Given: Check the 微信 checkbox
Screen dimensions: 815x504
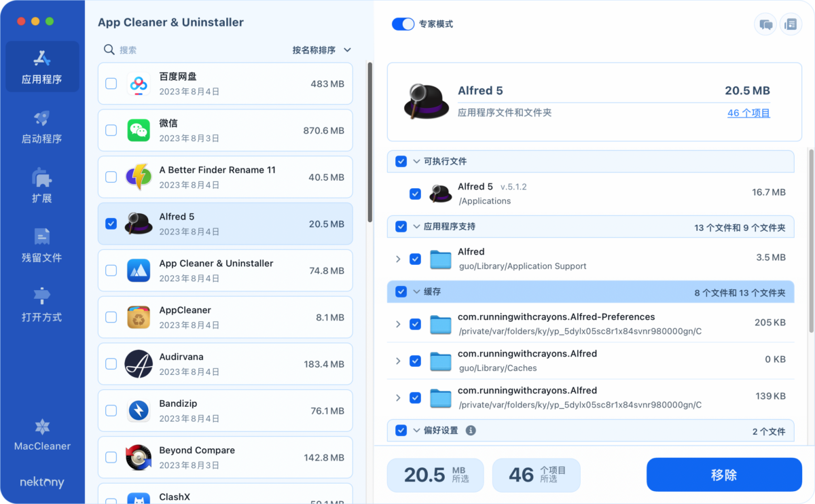Looking at the screenshot, I should pyautogui.click(x=111, y=130).
